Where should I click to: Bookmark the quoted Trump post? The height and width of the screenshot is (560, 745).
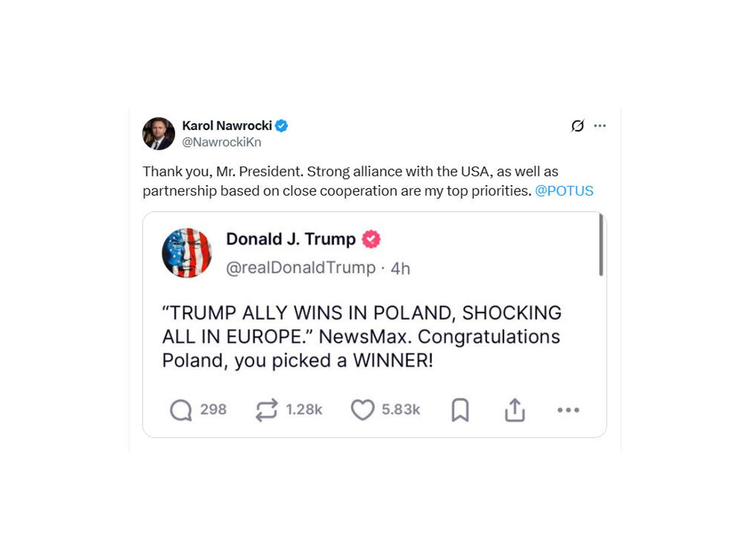point(460,410)
